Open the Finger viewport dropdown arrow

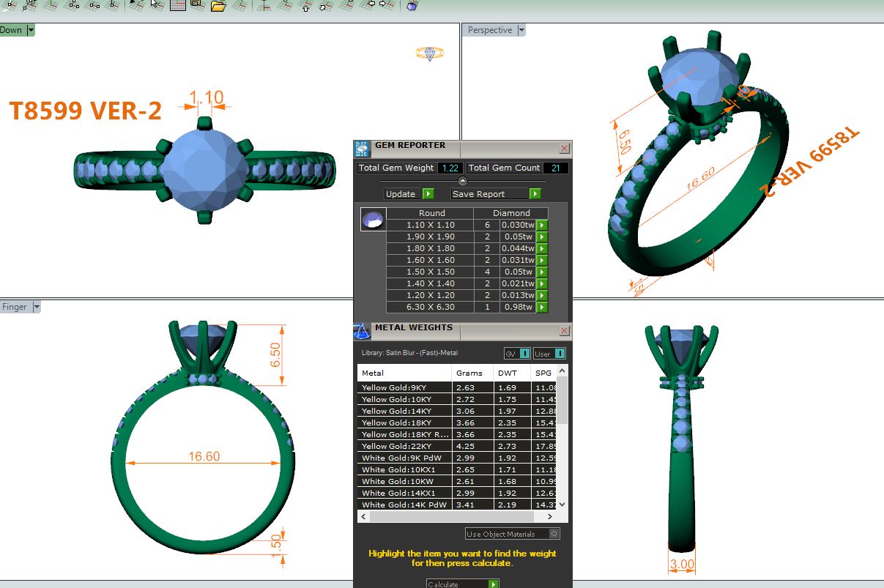(x=36, y=307)
